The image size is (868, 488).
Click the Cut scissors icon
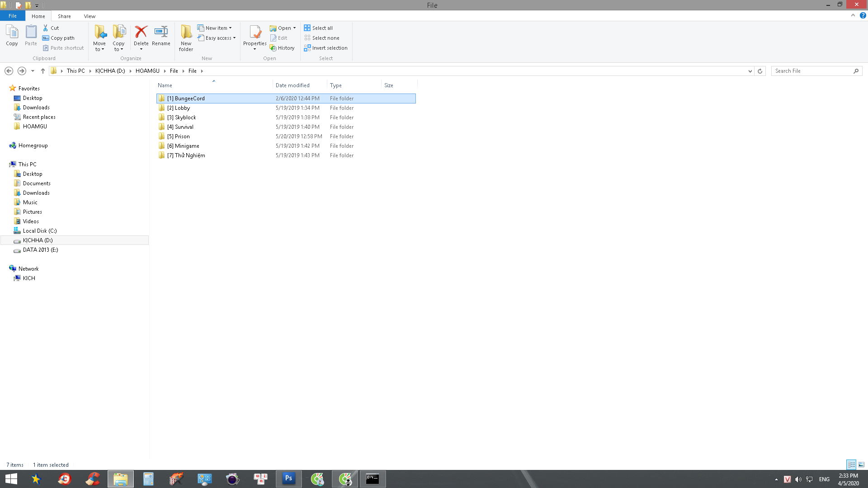[46, 28]
